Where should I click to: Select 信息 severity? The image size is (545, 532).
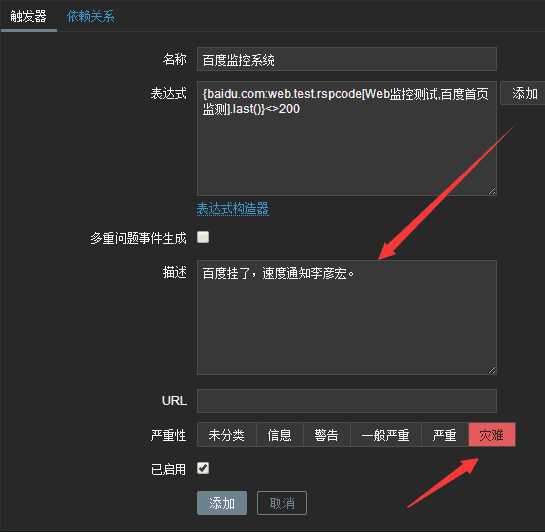tap(280, 435)
